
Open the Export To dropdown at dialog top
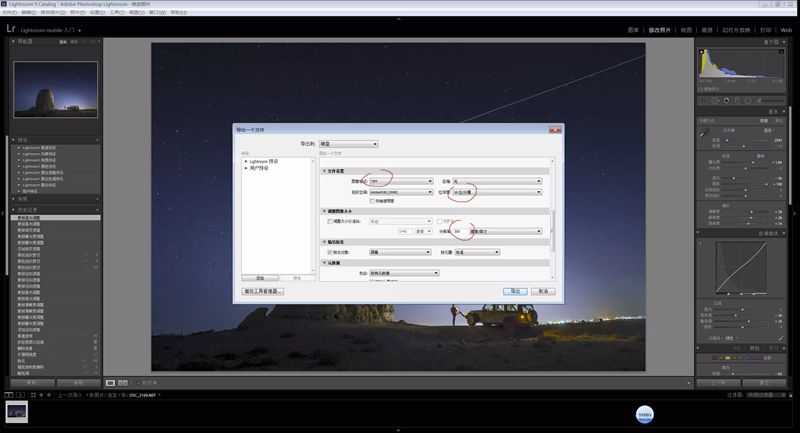[x=349, y=144]
